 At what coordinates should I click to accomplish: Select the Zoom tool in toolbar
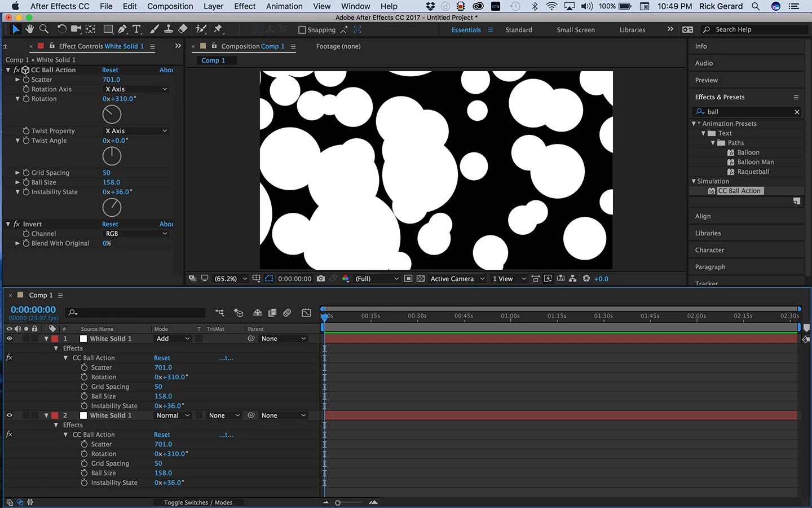click(x=44, y=29)
